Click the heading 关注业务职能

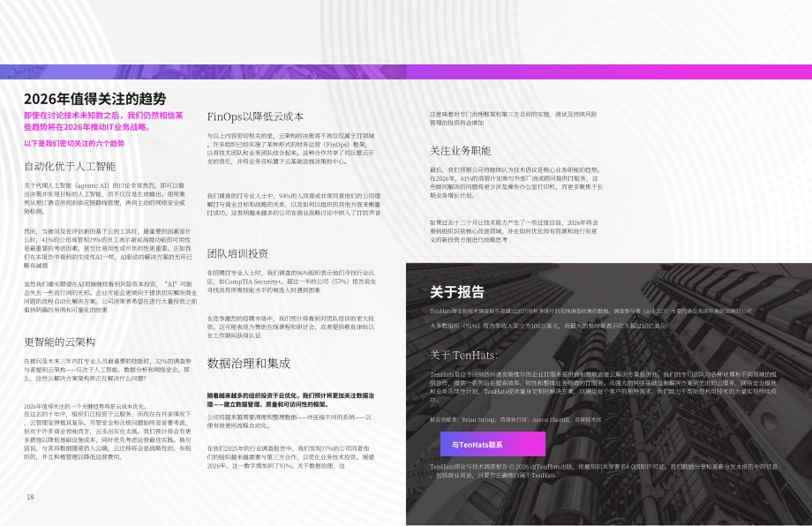coord(461,151)
